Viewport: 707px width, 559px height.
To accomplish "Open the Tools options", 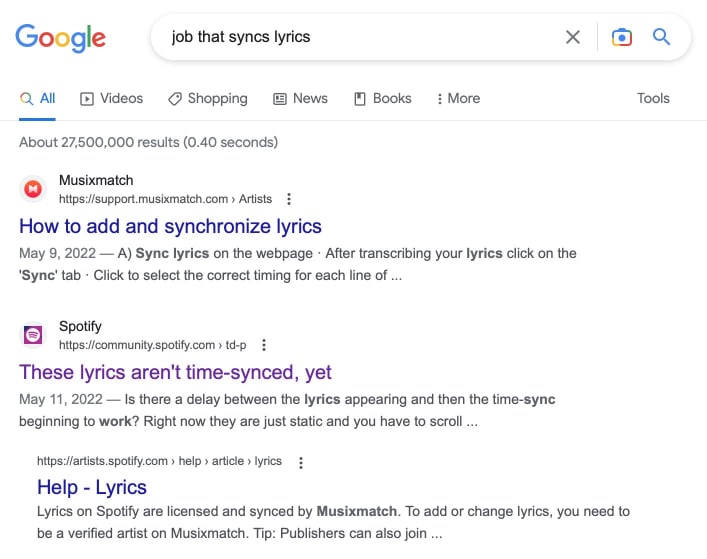I will 653,98.
